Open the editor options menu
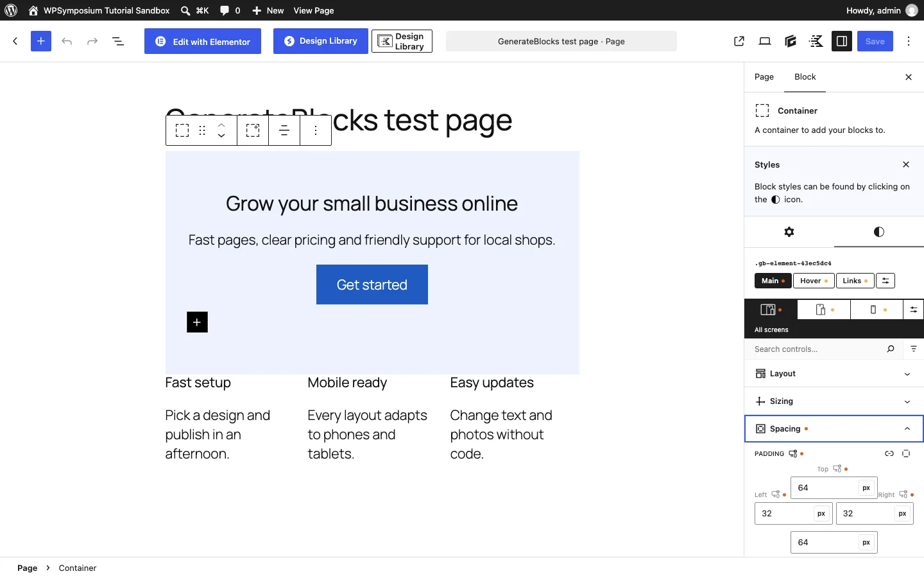 coord(909,41)
